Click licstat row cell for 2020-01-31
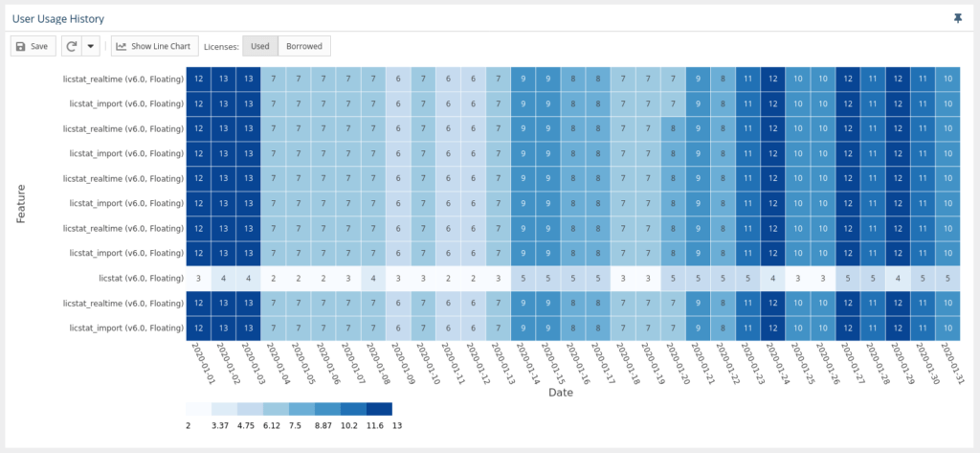This screenshot has height=453, width=980. pos(948,279)
